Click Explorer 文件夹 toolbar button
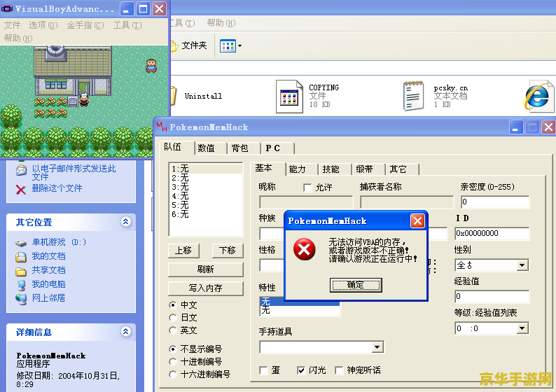 tap(189, 45)
